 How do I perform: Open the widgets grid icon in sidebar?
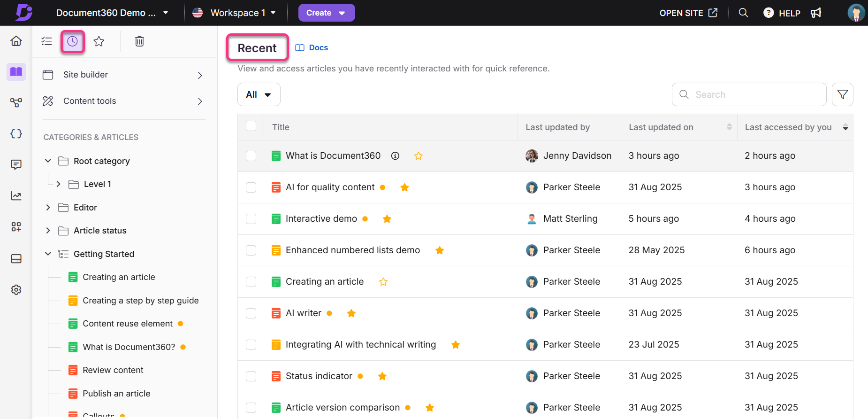click(x=16, y=227)
